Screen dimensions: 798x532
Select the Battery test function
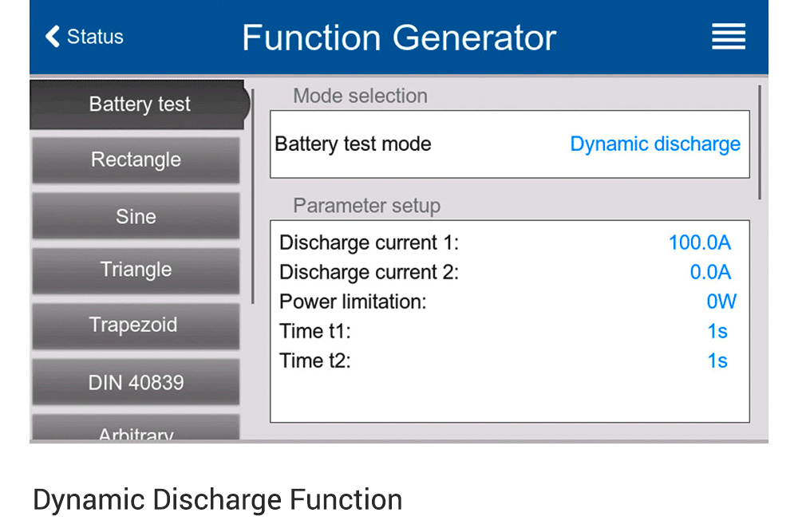click(x=140, y=104)
